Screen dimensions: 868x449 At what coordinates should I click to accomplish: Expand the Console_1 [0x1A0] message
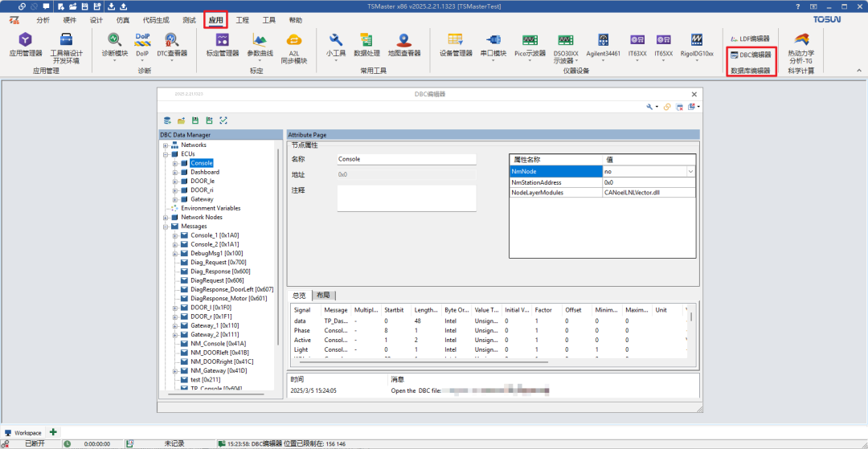175,235
